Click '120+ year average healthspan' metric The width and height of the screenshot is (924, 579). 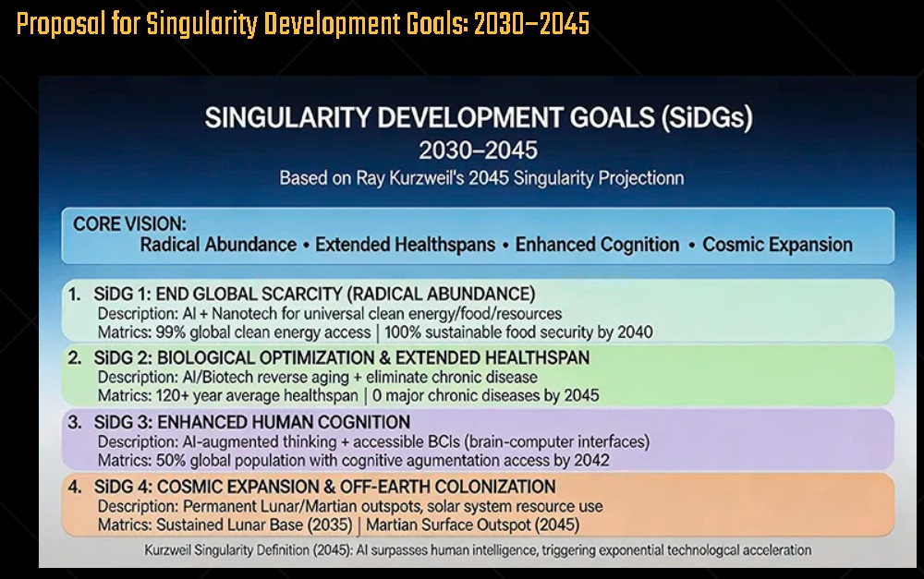[x=257, y=396]
